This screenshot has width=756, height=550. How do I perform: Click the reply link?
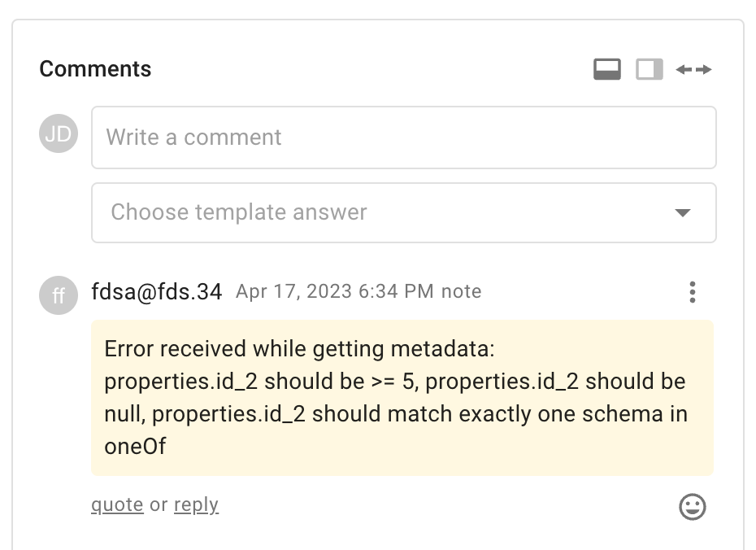click(x=196, y=505)
